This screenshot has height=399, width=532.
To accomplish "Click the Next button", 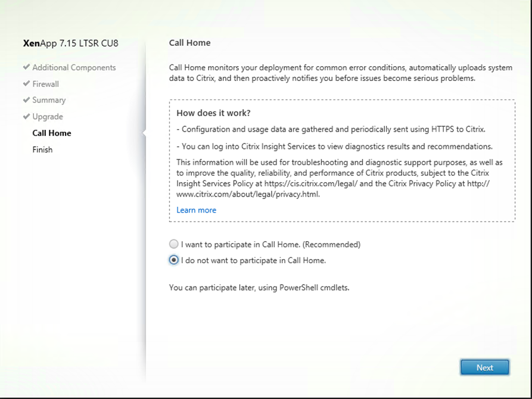I will click(484, 367).
